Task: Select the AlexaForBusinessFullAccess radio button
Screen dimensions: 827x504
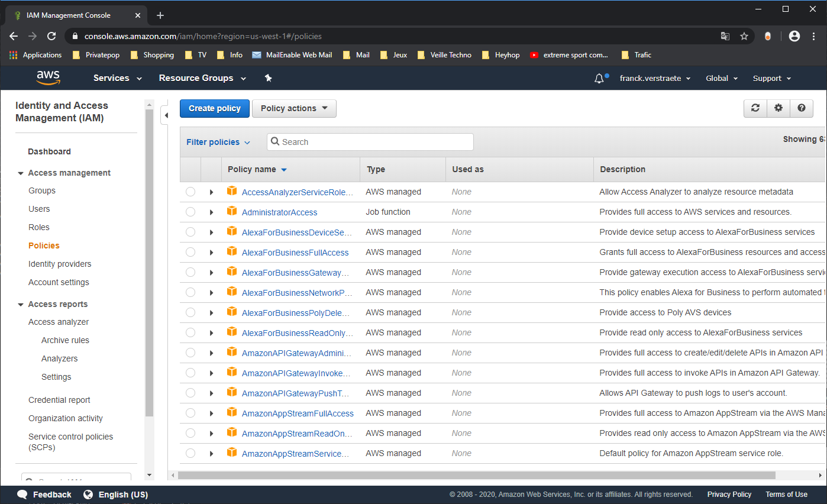Action: [x=190, y=252]
